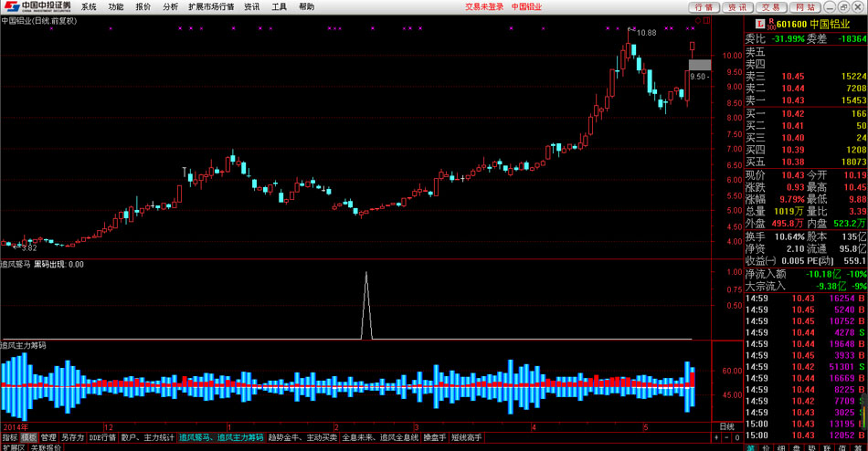
Task: Click the 行情 button in title bar
Action: (704, 7)
